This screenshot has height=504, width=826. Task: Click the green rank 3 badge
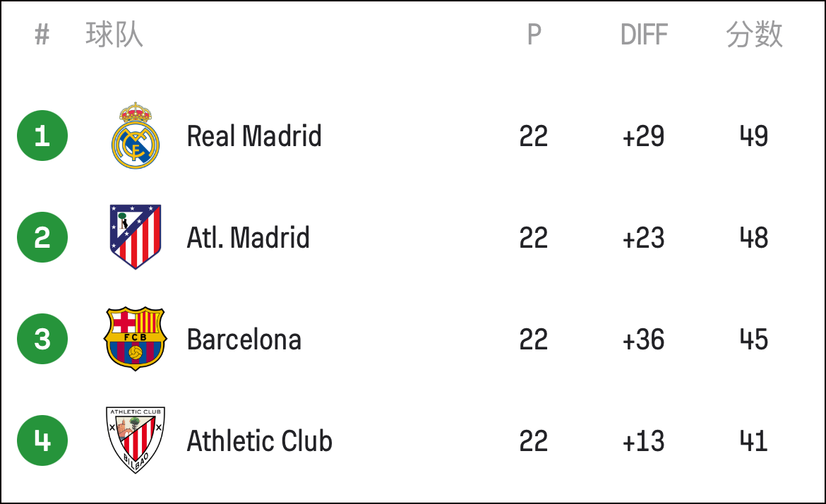(42, 339)
